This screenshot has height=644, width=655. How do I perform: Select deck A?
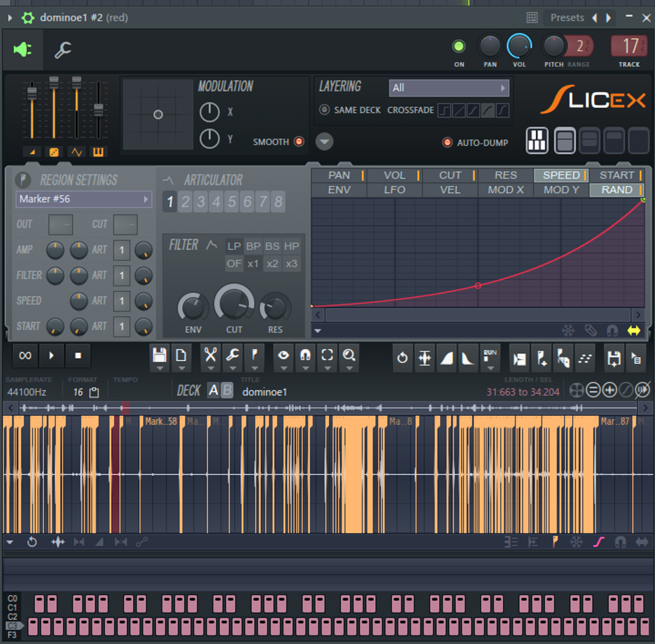[x=214, y=390]
